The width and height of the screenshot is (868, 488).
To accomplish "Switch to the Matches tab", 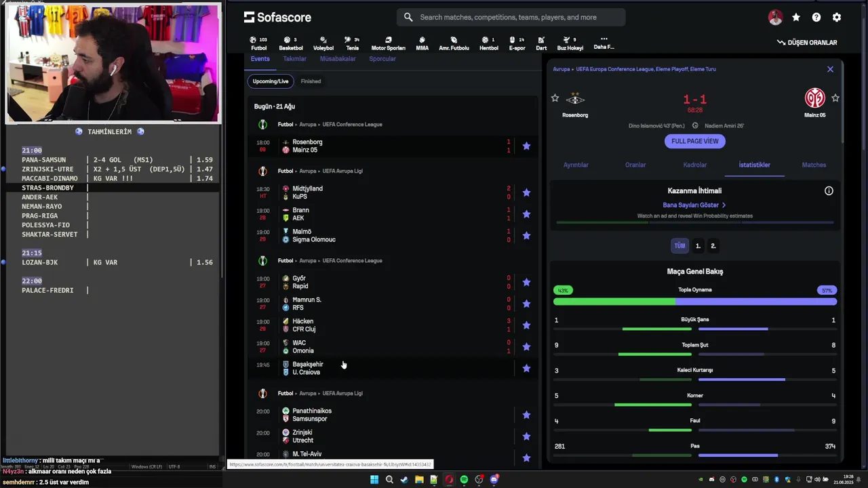I will click(814, 165).
